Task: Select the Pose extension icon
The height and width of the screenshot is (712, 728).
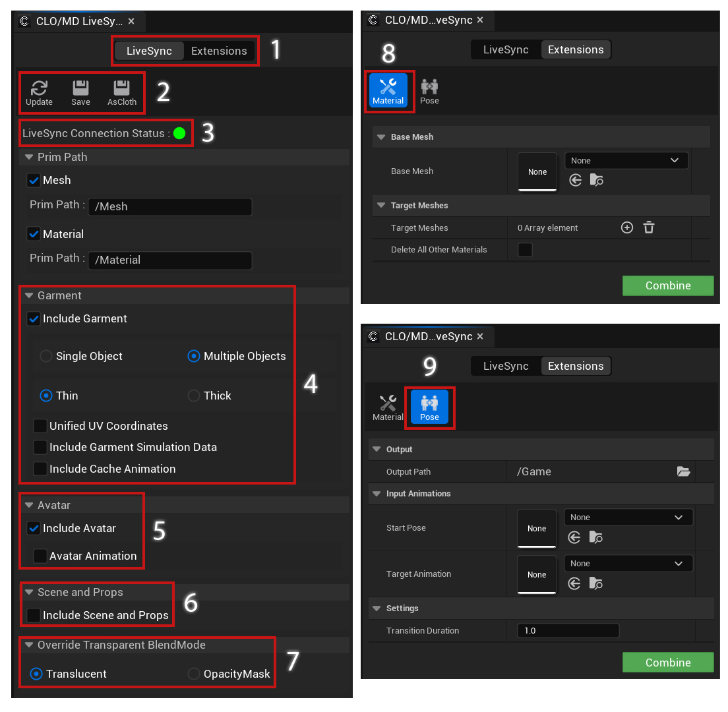Action: pyautogui.click(x=429, y=407)
